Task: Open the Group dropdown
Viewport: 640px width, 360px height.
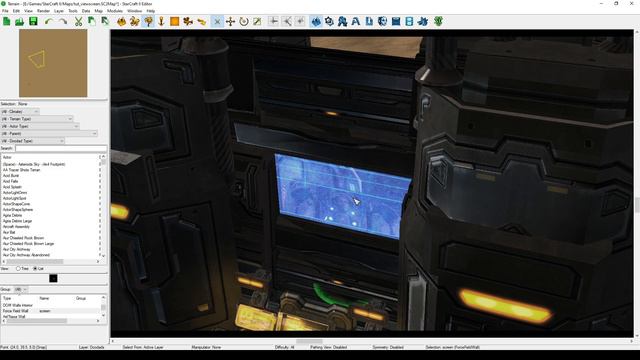Action: coord(20,289)
